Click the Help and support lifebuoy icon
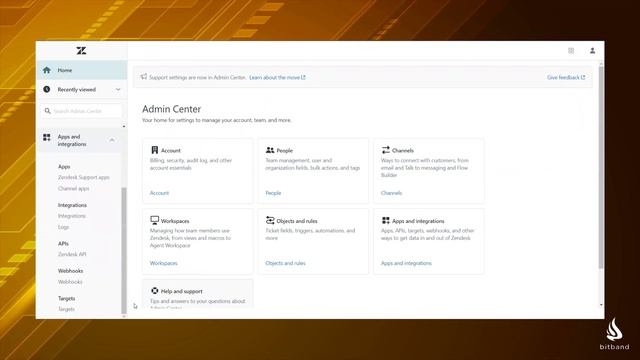Viewport: 640px width, 360px height. pyautogui.click(x=154, y=291)
